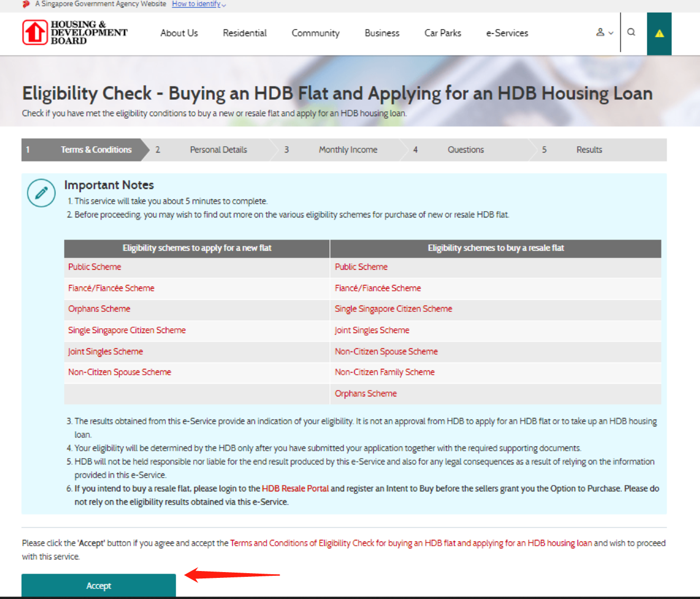
Task: Open the user account login icon
Action: (x=600, y=32)
